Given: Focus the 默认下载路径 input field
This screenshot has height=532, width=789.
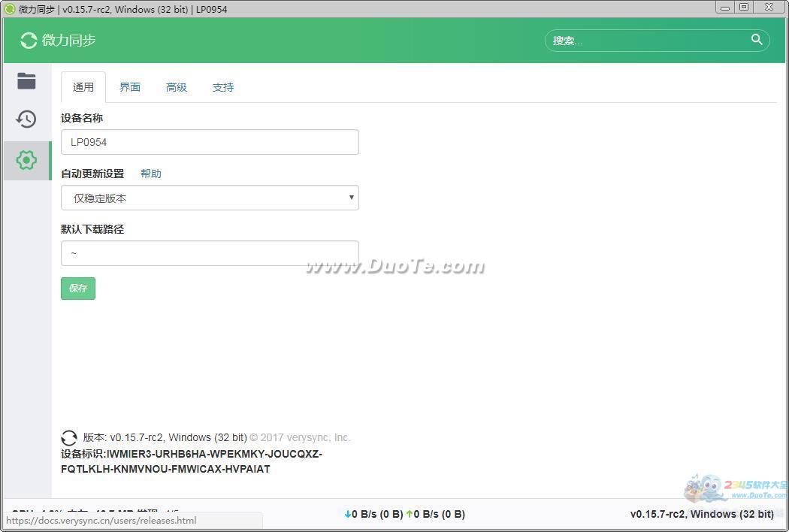Looking at the screenshot, I should [210, 253].
